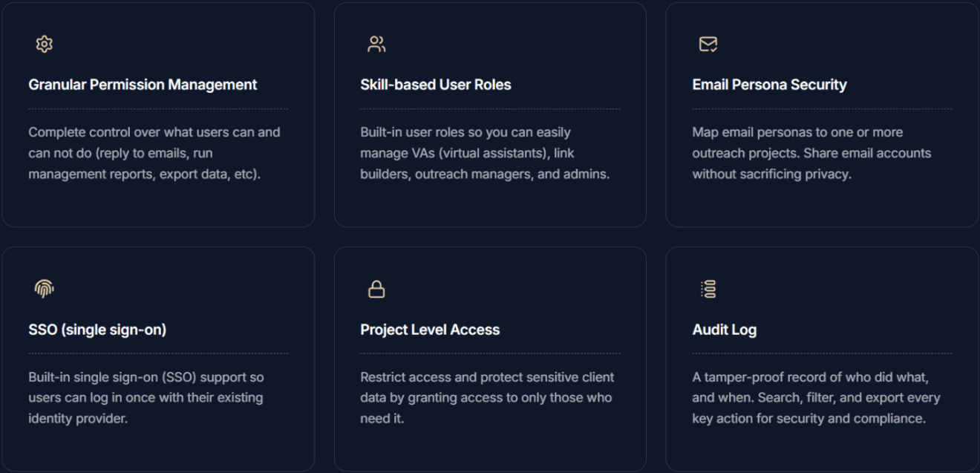The width and height of the screenshot is (980, 473).
Task: Click the description starting 'A tamper-proof record of who'
Action: point(816,398)
